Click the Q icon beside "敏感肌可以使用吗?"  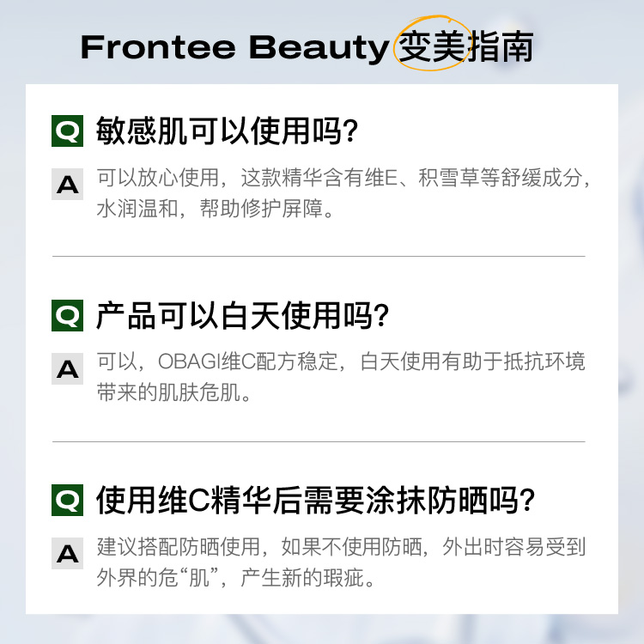click(68, 131)
